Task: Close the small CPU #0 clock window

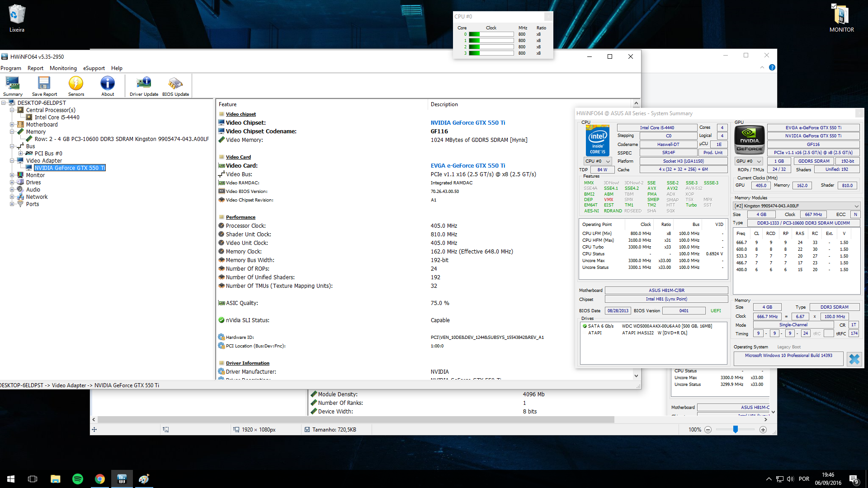Action: [548, 17]
